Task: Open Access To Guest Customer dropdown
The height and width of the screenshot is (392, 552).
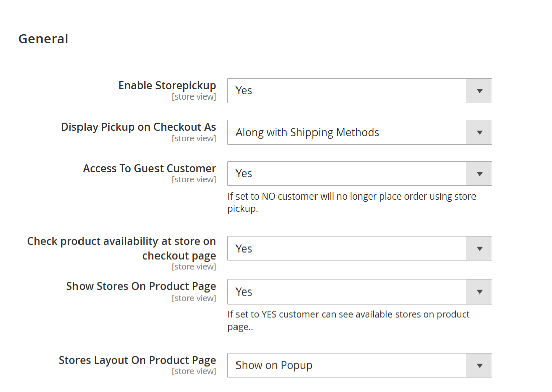Action: click(359, 174)
